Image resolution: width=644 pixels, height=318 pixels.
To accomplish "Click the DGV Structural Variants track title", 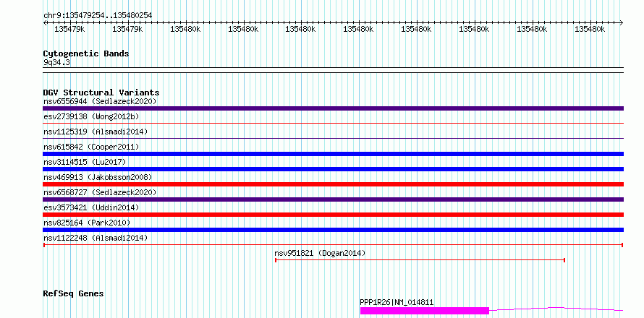I will [x=101, y=93].
